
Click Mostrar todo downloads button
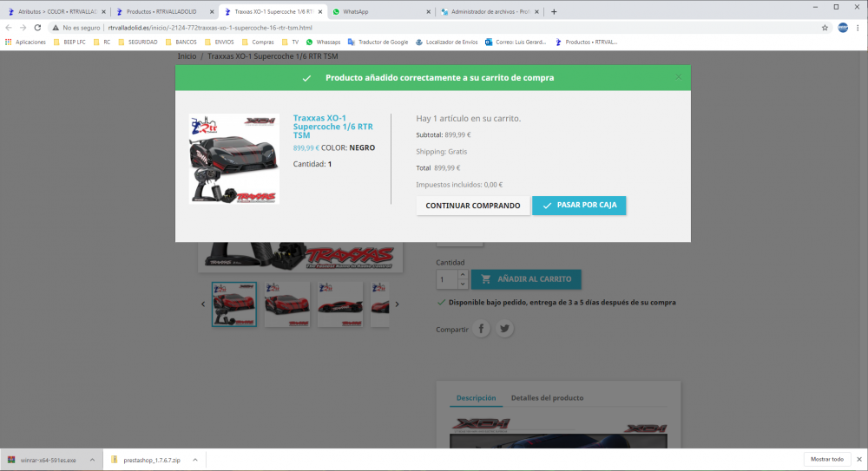827,460
